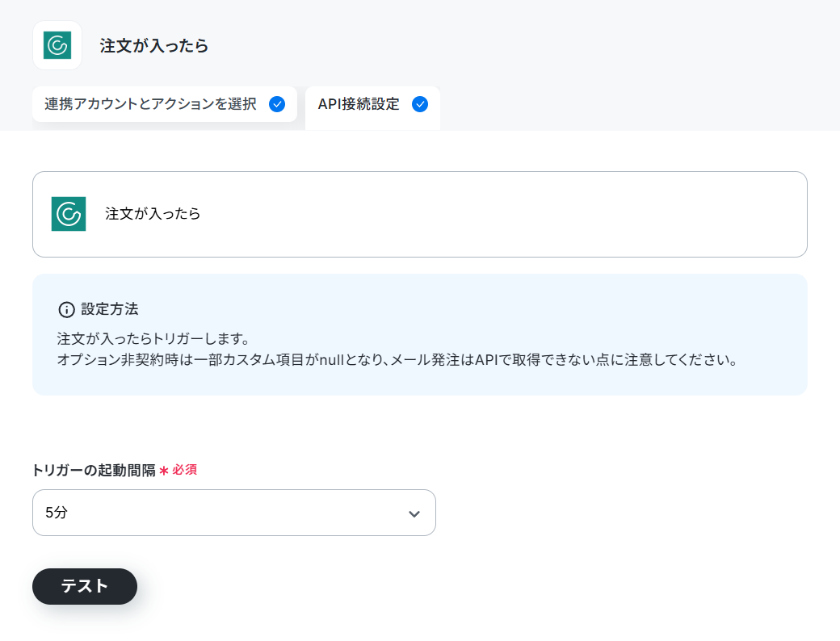
Task: Click the green app logo in header
Action: [57, 45]
